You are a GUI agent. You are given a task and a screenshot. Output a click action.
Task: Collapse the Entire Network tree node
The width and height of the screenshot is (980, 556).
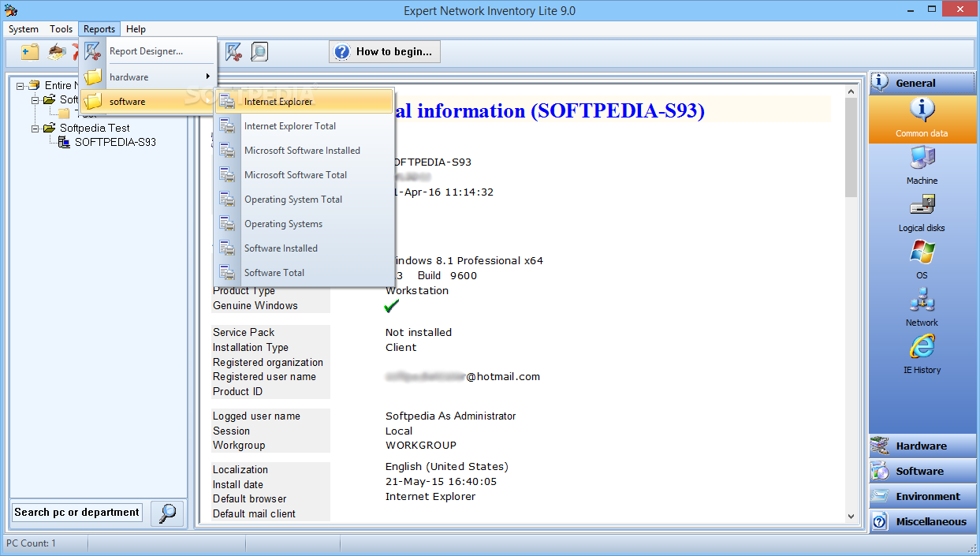[x=20, y=85]
